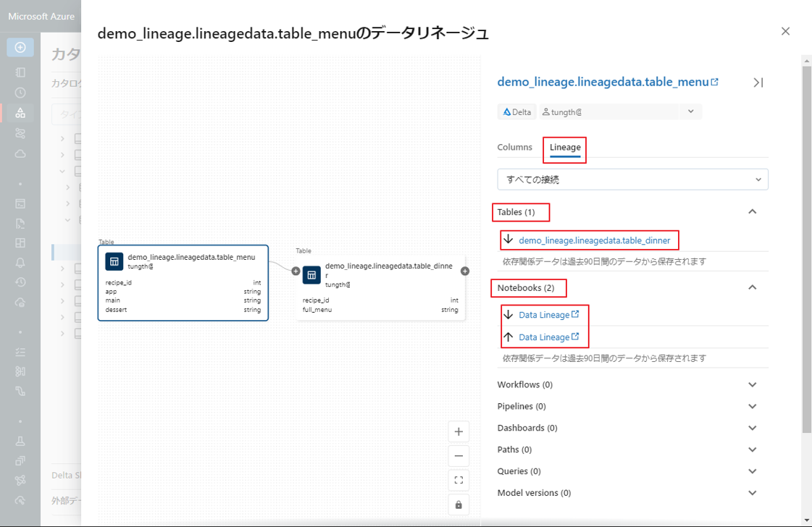The width and height of the screenshot is (812, 527).
Task: Expand upstream plus on table_dinner node left
Action: click(x=296, y=271)
